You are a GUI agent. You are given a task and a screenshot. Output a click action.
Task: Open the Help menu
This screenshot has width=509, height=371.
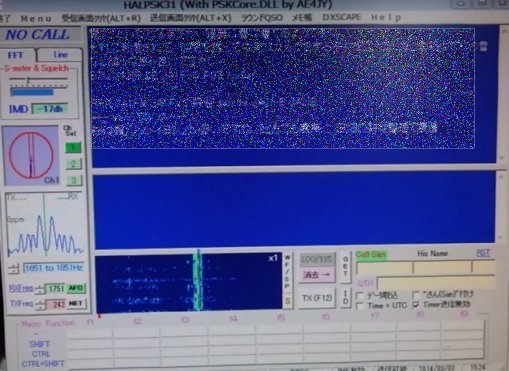(386, 17)
